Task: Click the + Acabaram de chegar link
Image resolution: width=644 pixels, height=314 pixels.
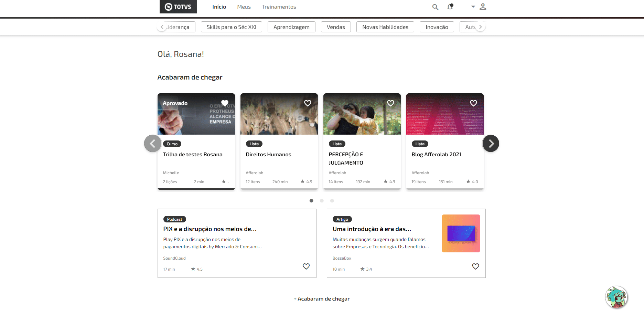Action: click(322, 299)
